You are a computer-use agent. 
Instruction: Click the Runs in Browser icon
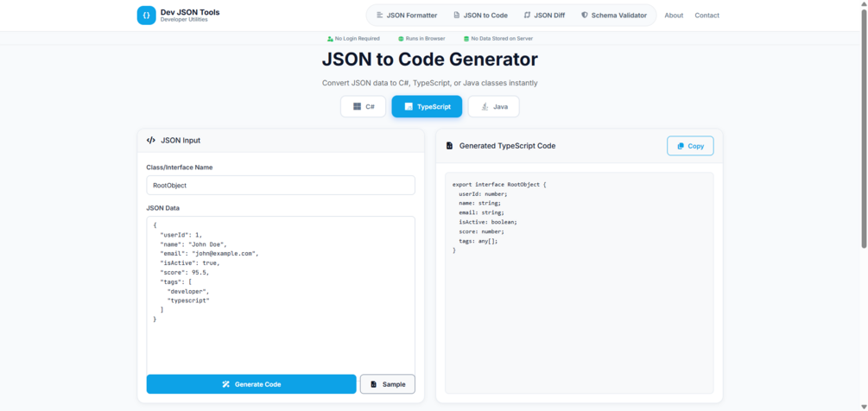pyautogui.click(x=401, y=39)
